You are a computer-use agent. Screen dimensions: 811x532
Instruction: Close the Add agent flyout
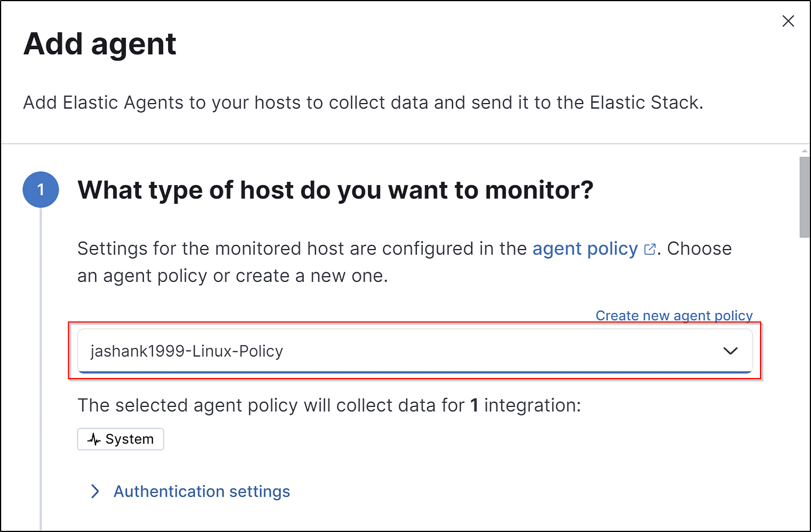coord(788,21)
